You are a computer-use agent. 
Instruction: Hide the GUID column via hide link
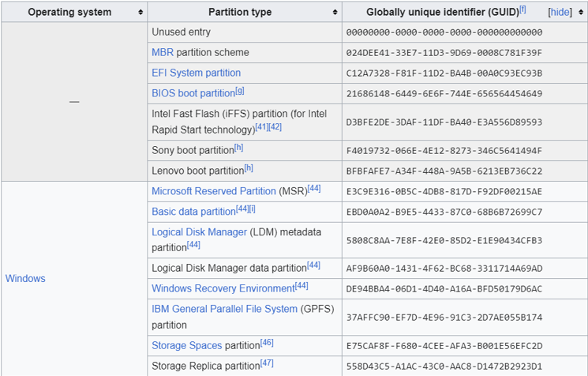click(x=560, y=13)
